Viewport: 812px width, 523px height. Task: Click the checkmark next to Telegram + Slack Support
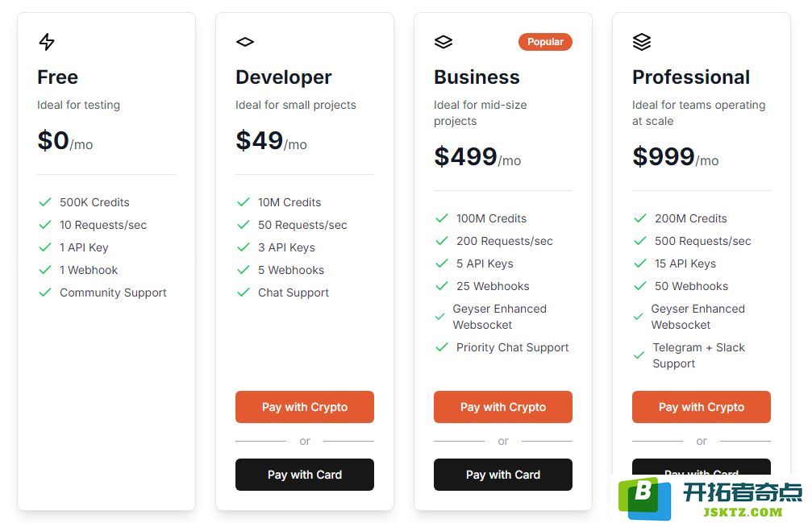point(639,355)
